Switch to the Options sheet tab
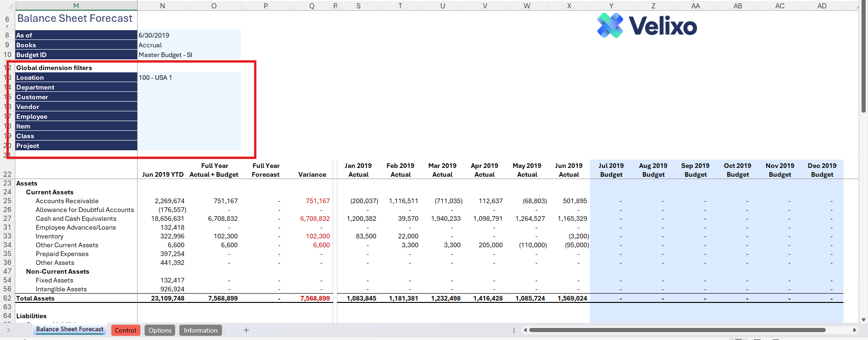Image resolution: width=868 pixels, height=340 pixels. click(160, 330)
